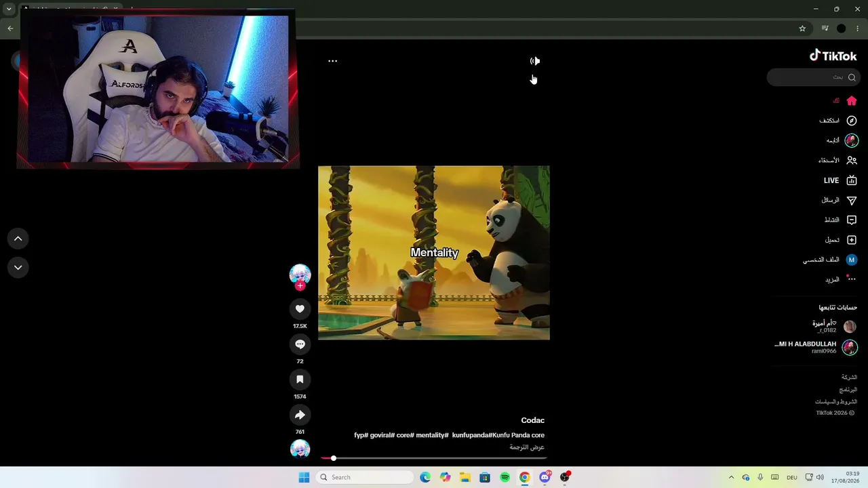The width and height of the screenshot is (868, 488).
Task: Open Chrome three-dot menu
Action: [x=858, y=28]
